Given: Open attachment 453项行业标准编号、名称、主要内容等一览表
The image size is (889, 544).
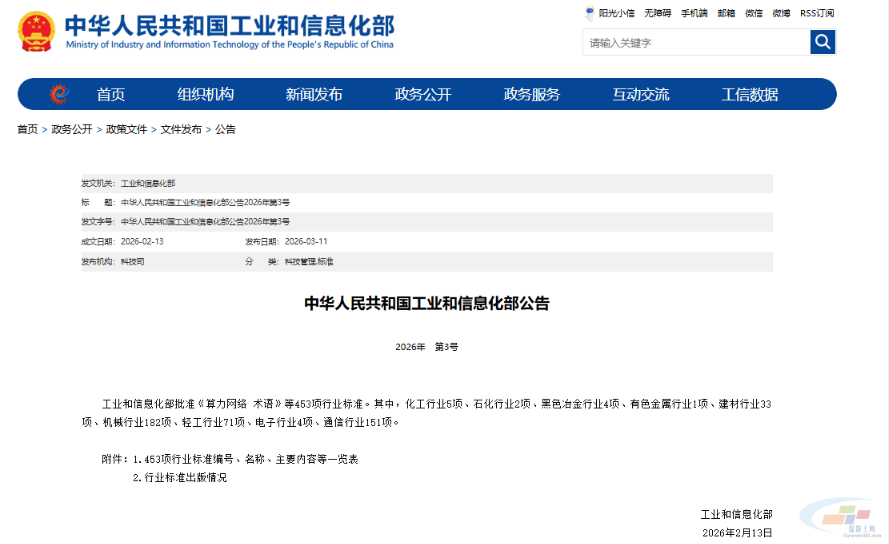Looking at the screenshot, I should pyautogui.click(x=245, y=459).
